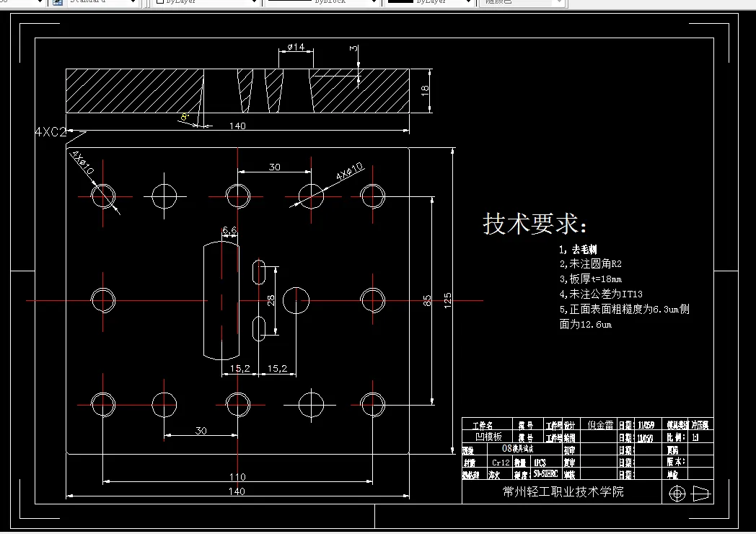This screenshot has height=534, width=756.
Task: Select the 4Xø10 leader at the top-left hole
Action: (83, 162)
